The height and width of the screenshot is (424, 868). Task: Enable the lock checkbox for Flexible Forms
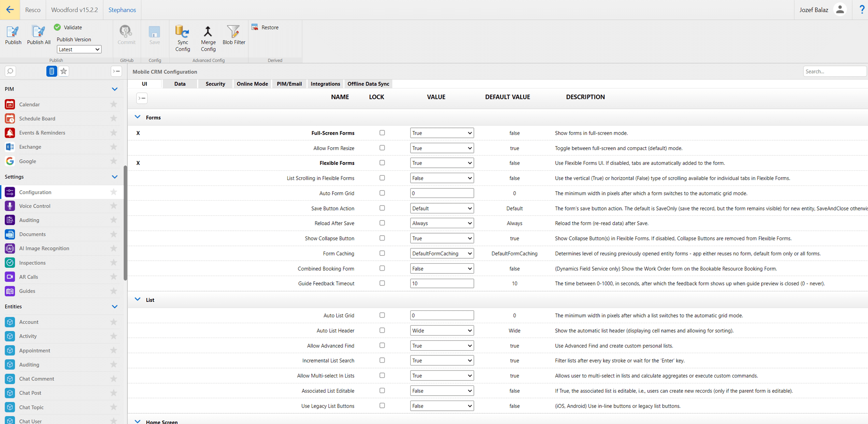pyautogui.click(x=382, y=163)
